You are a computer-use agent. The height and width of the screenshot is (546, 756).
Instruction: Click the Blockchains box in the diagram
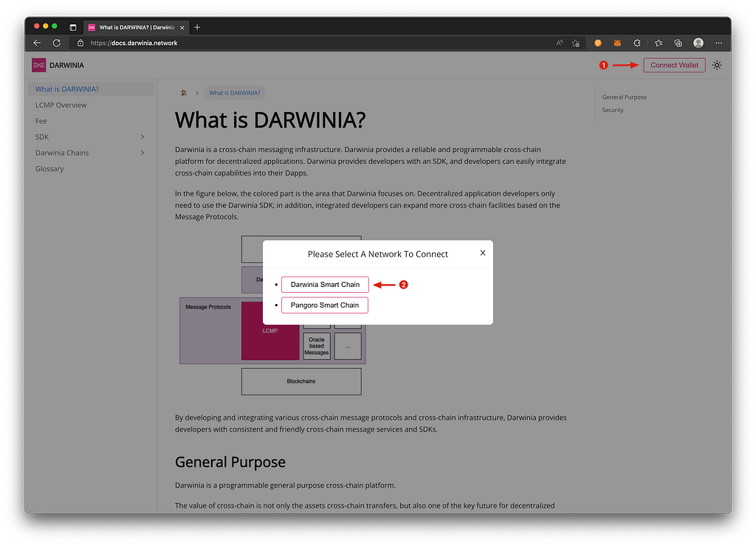301,381
